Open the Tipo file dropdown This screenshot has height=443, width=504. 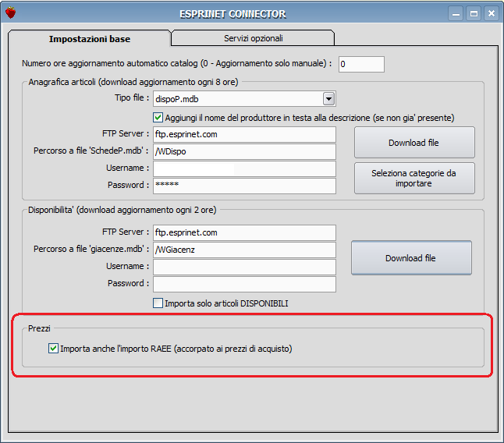click(328, 98)
